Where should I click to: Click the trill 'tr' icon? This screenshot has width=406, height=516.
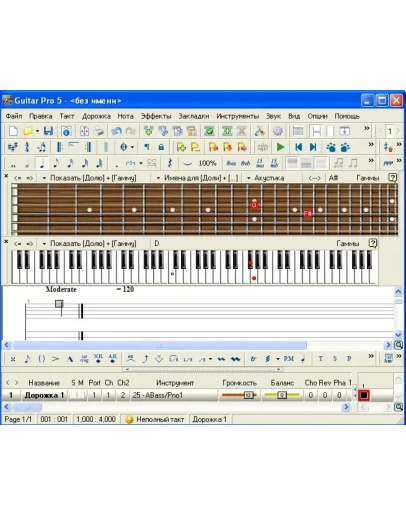[x=253, y=359]
